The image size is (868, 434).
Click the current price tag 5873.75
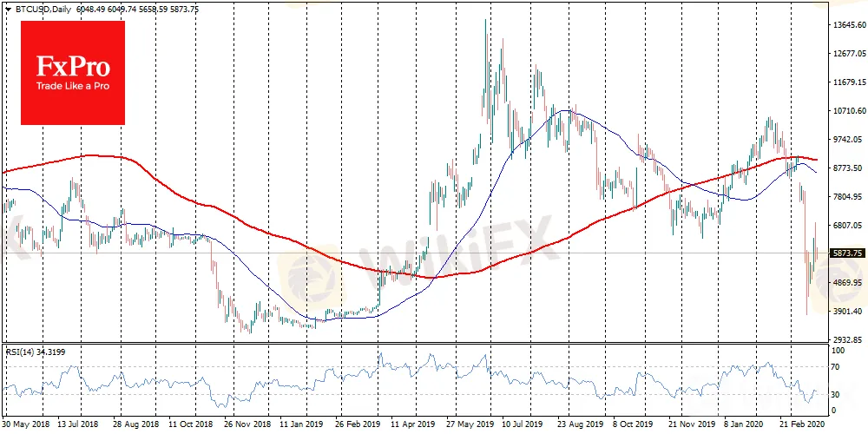(845, 253)
